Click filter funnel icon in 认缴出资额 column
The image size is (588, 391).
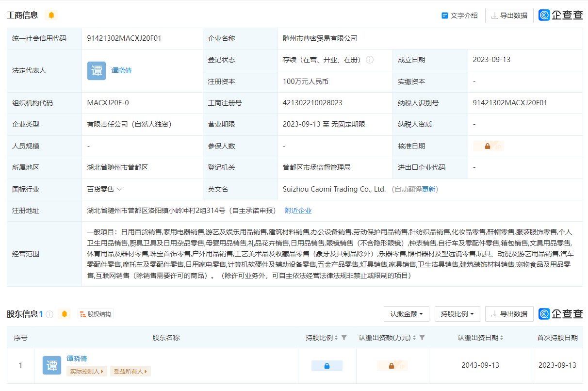click(x=422, y=338)
